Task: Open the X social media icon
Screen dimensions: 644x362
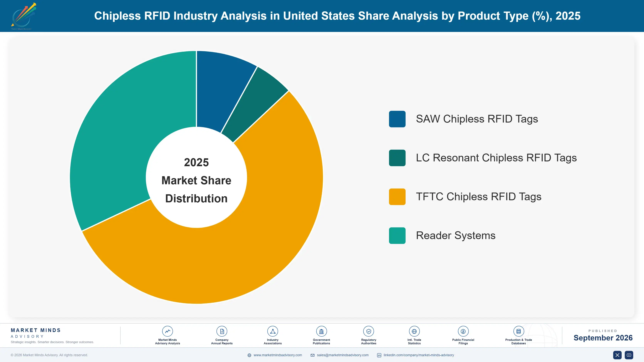Action: 617,355
